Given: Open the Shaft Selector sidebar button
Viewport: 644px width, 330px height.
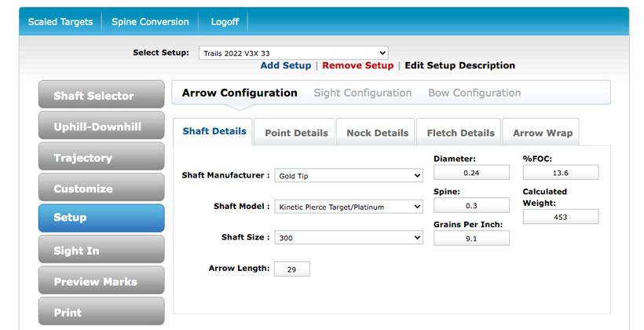Looking at the screenshot, I should pyautogui.click(x=101, y=96).
